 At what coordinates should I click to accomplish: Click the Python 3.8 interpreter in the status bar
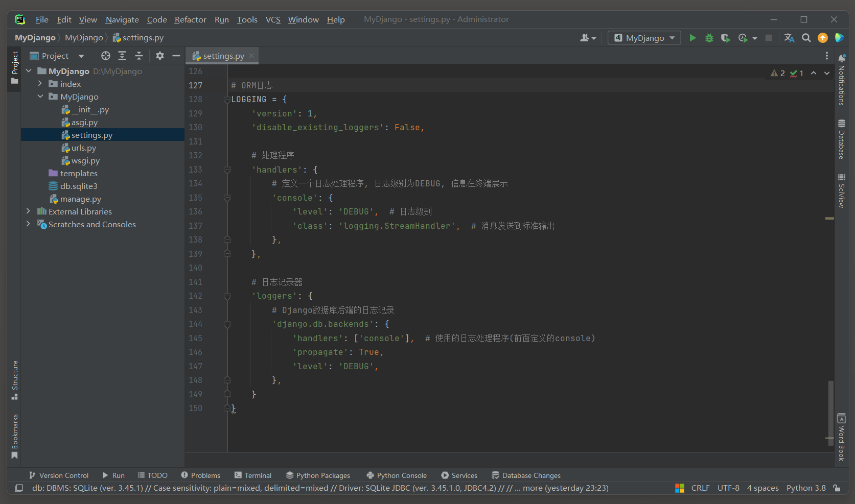click(x=805, y=488)
